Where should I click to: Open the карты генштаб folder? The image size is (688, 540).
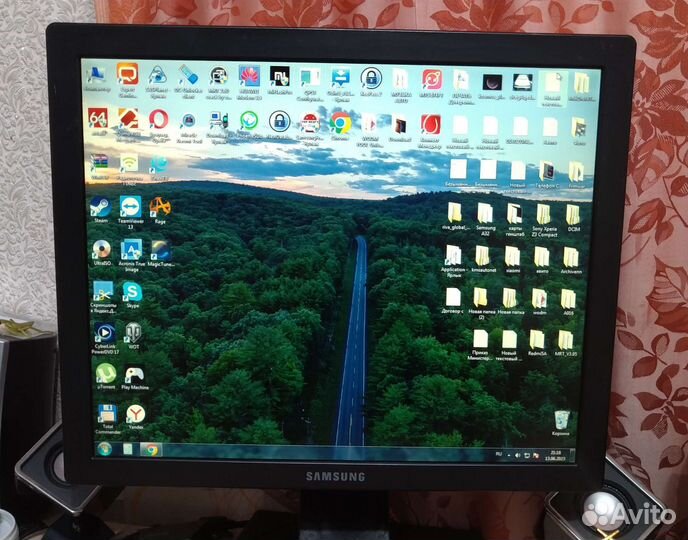514,219
